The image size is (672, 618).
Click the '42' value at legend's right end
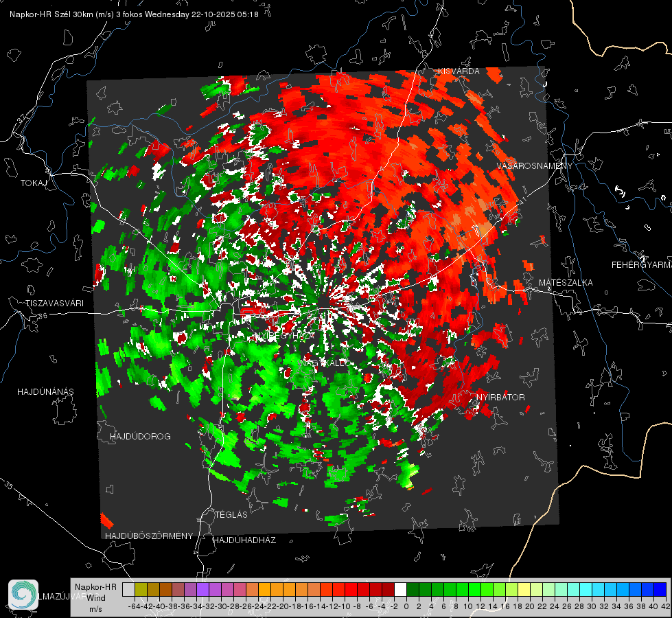665,606
